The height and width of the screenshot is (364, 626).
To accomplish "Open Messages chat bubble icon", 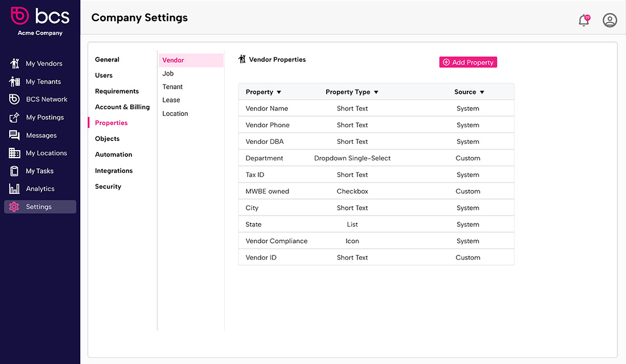I will [15, 135].
